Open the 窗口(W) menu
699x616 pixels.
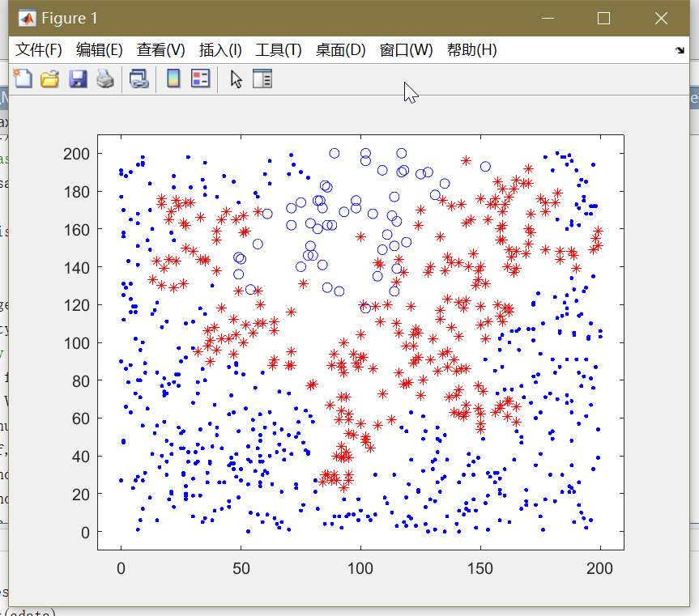(406, 50)
